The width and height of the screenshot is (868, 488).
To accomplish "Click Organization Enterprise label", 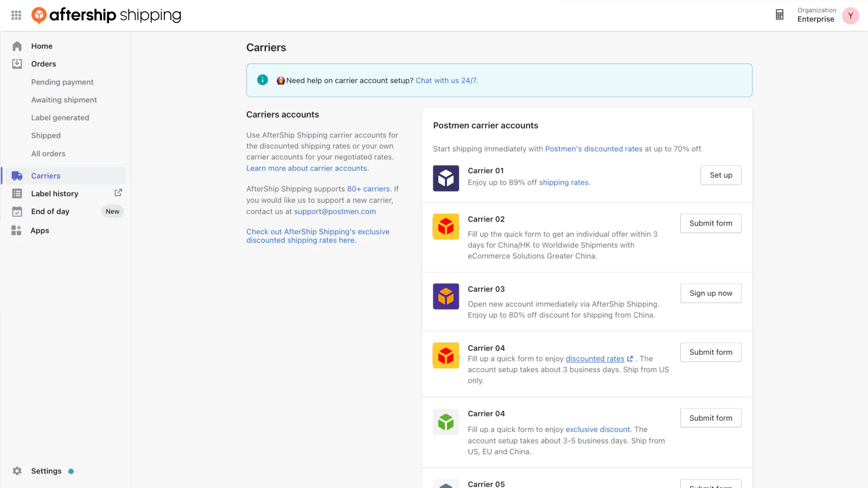I will click(816, 15).
